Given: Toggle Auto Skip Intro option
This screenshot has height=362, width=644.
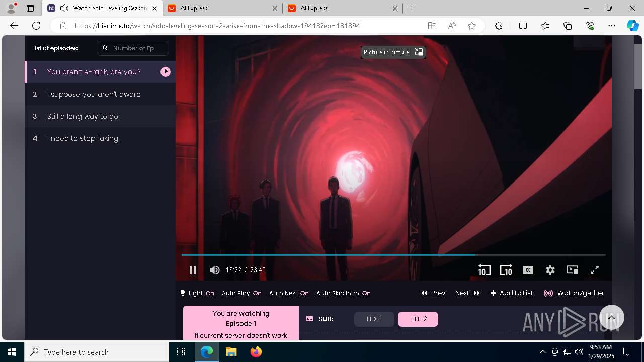Looking at the screenshot, I should click(x=344, y=293).
